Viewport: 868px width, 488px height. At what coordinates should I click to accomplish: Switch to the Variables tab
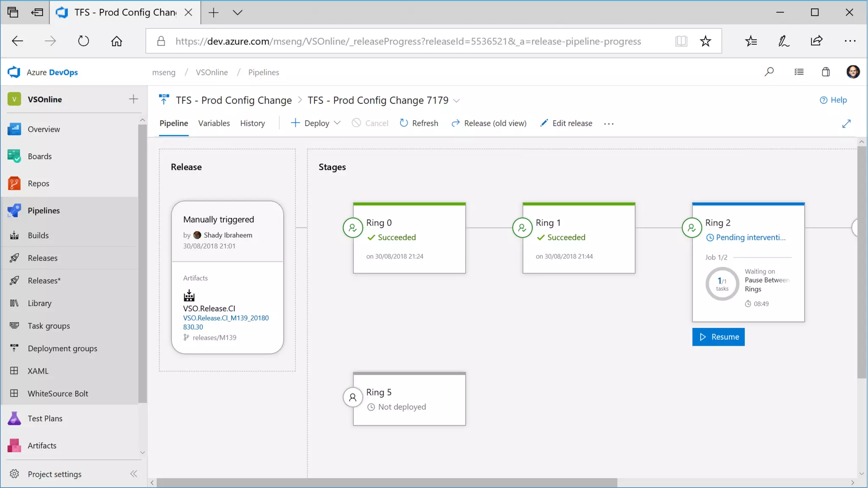[214, 123]
